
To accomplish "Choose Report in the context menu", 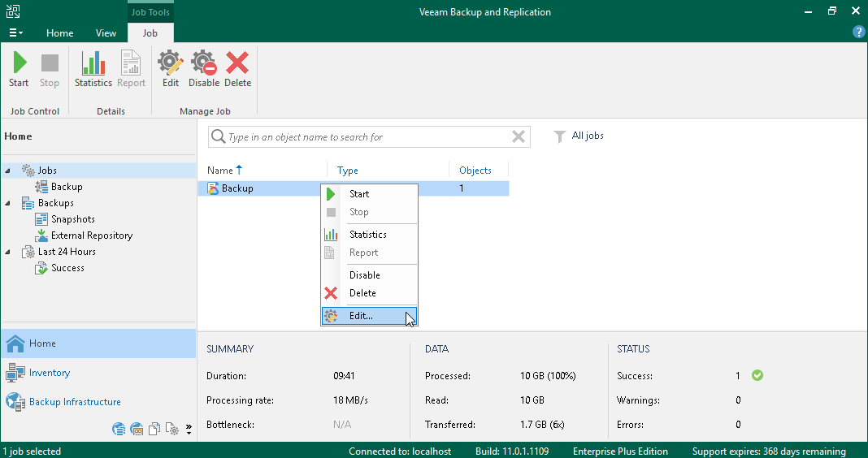I will pyautogui.click(x=369, y=253).
